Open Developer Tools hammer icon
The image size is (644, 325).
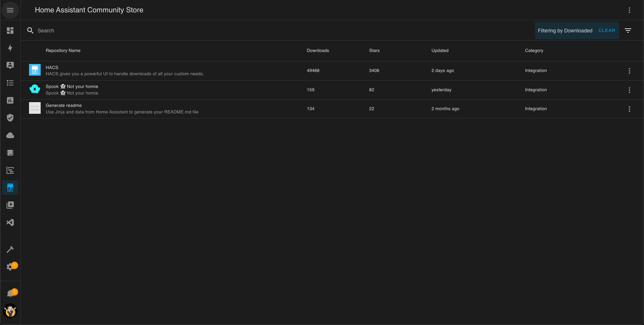click(x=10, y=249)
